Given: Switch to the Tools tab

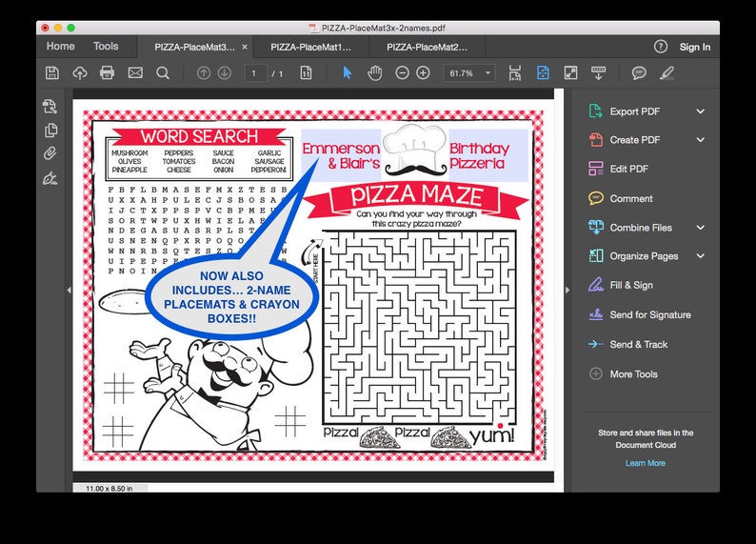Looking at the screenshot, I should (106, 47).
